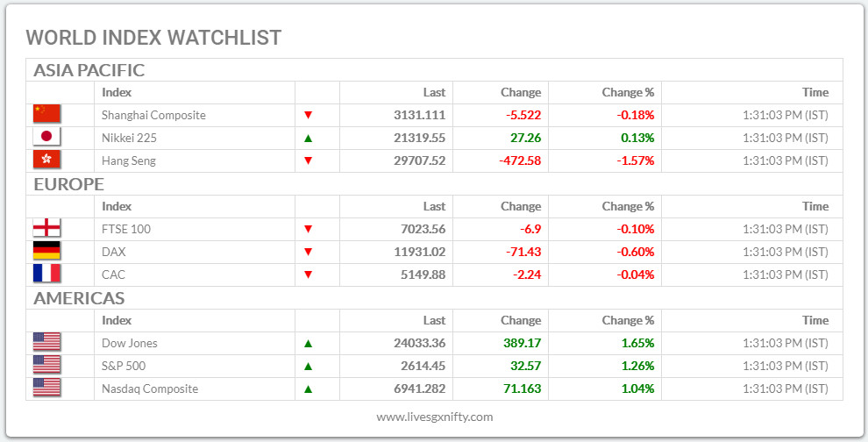The width and height of the screenshot is (868, 442).
Task: Click Nikkei 225 last value 21319.55
Action: pyautogui.click(x=420, y=138)
